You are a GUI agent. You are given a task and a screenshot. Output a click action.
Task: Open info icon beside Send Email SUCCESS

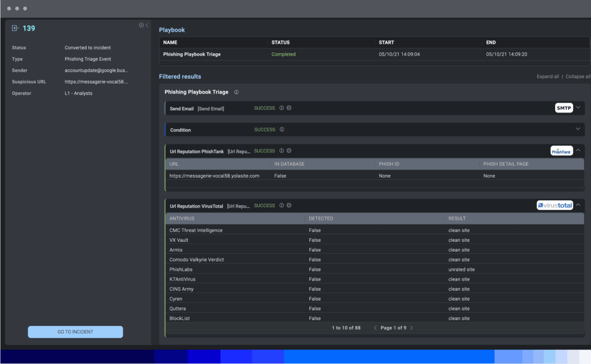coord(282,108)
